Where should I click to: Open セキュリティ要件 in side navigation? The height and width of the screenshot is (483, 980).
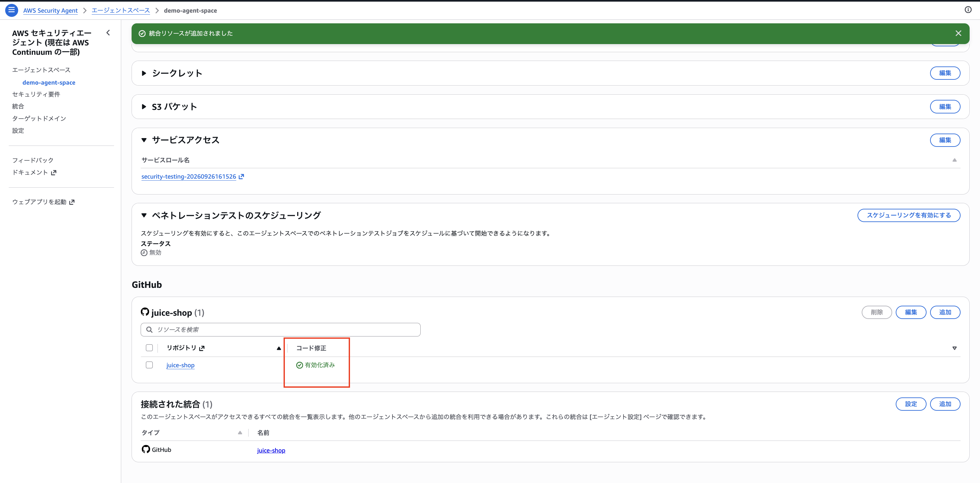point(36,94)
